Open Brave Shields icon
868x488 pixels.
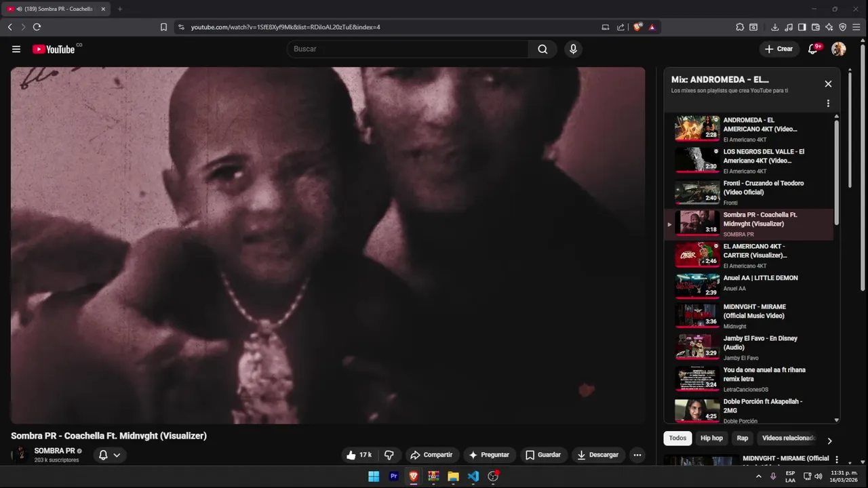tap(637, 27)
